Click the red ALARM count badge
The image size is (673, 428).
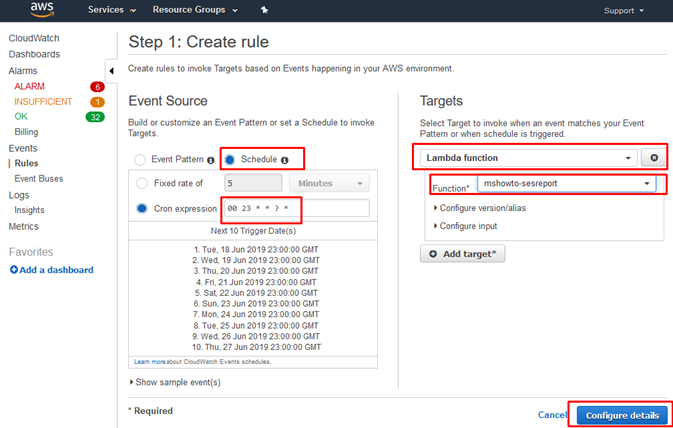coord(97,87)
